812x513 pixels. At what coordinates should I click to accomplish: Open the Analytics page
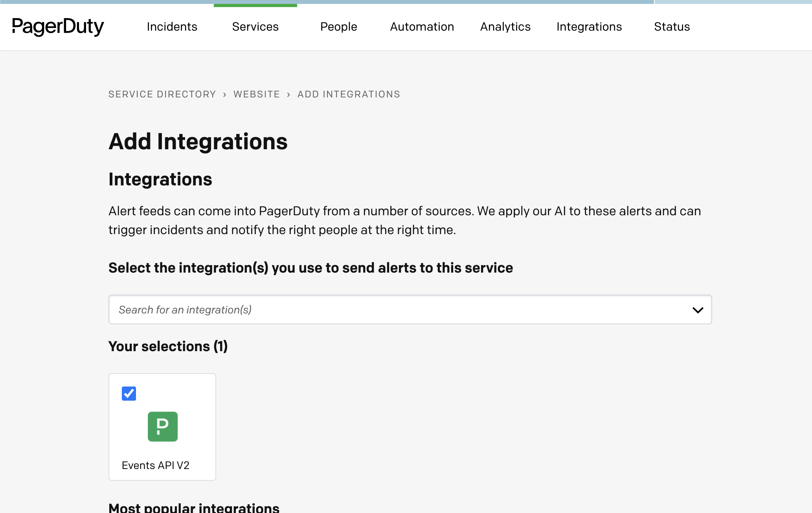click(x=505, y=27)
